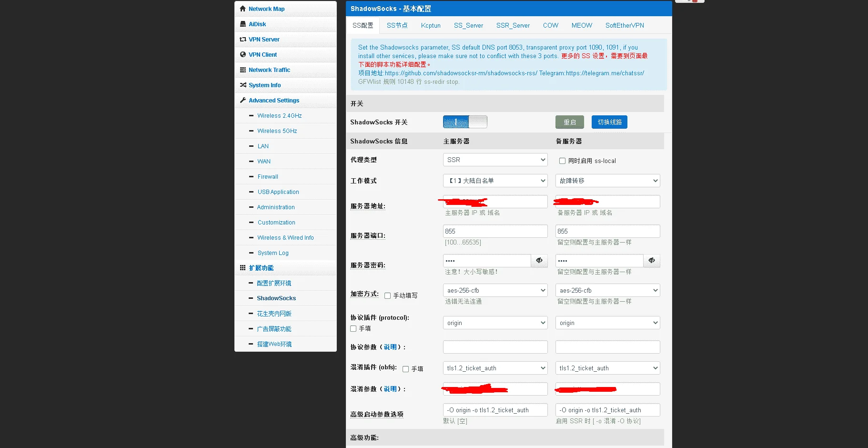Open 广告屏蔽功能 page
The image size is (868, 448).
click(x=274, y=329)
